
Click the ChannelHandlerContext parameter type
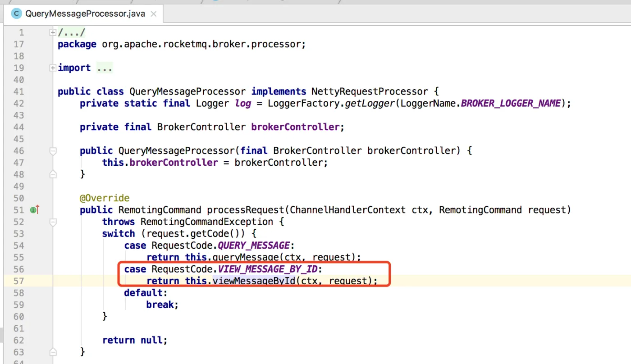[x=348, y=210]
